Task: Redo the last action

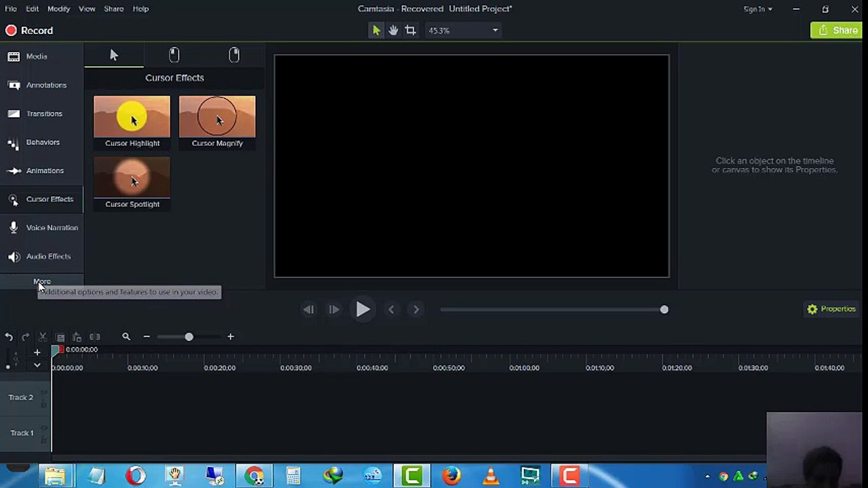Action: [26, 337]
